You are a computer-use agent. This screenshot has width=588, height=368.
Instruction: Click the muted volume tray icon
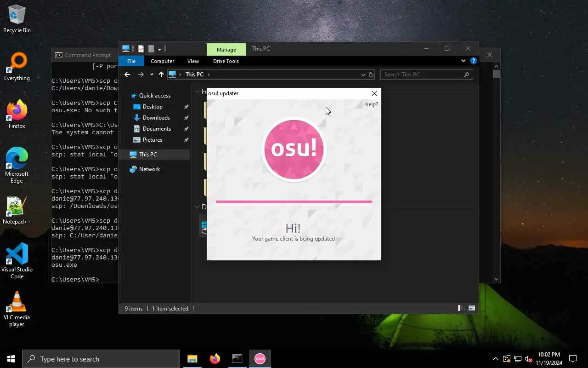click(x=529, y=359)
